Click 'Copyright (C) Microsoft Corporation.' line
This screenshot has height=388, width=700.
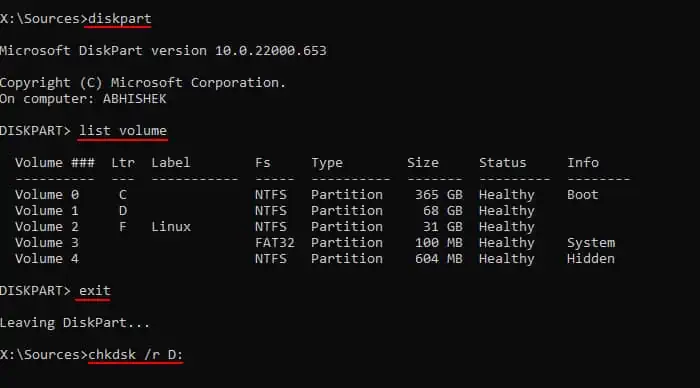tap(143, 83)
